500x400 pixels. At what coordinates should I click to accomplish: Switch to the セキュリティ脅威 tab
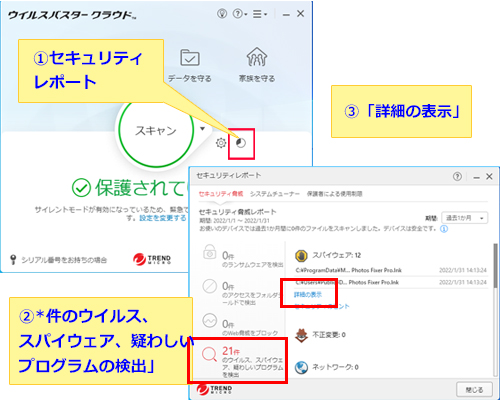(x=221, y=194)
